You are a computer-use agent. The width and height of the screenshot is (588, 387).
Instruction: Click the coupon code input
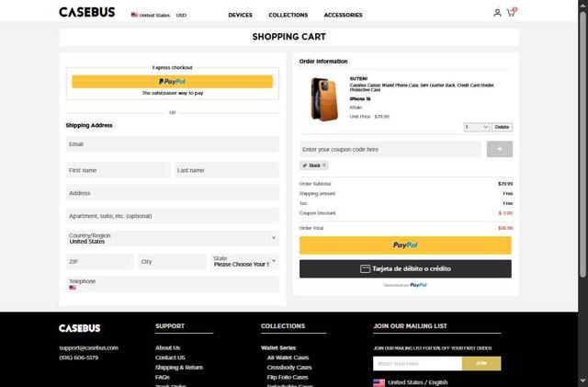click(x=390, y=149)
